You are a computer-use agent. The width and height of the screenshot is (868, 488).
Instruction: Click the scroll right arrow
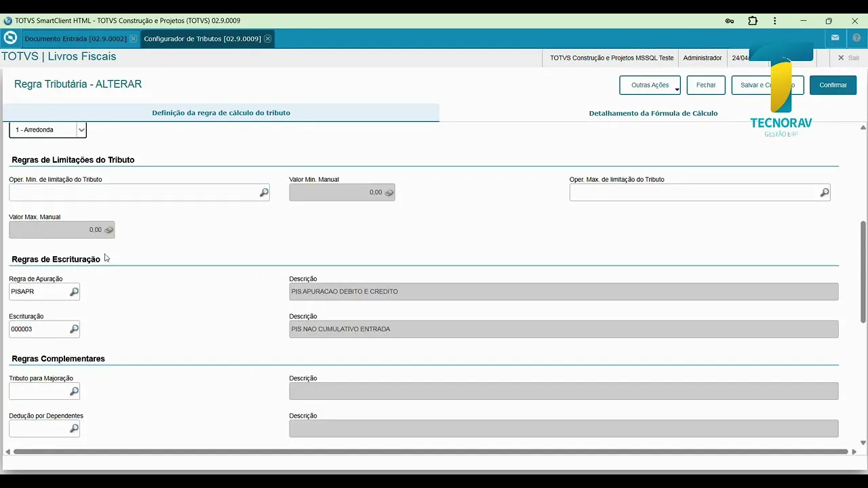[x=854, y=451]
